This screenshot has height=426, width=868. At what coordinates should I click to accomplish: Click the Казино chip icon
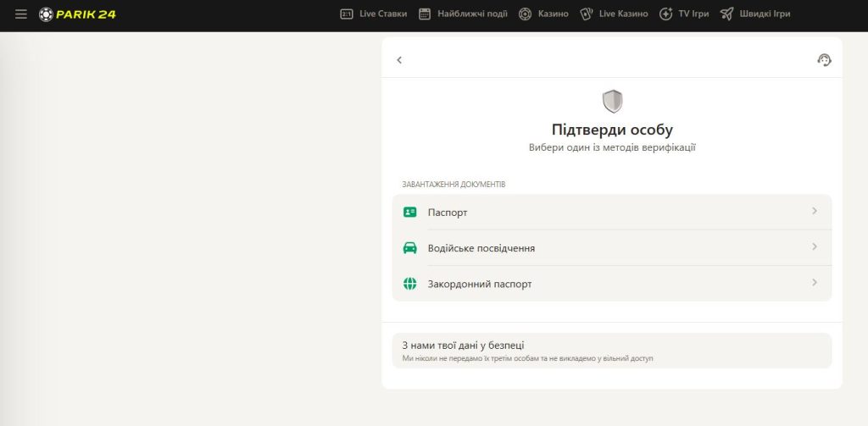tap(525, 14)
